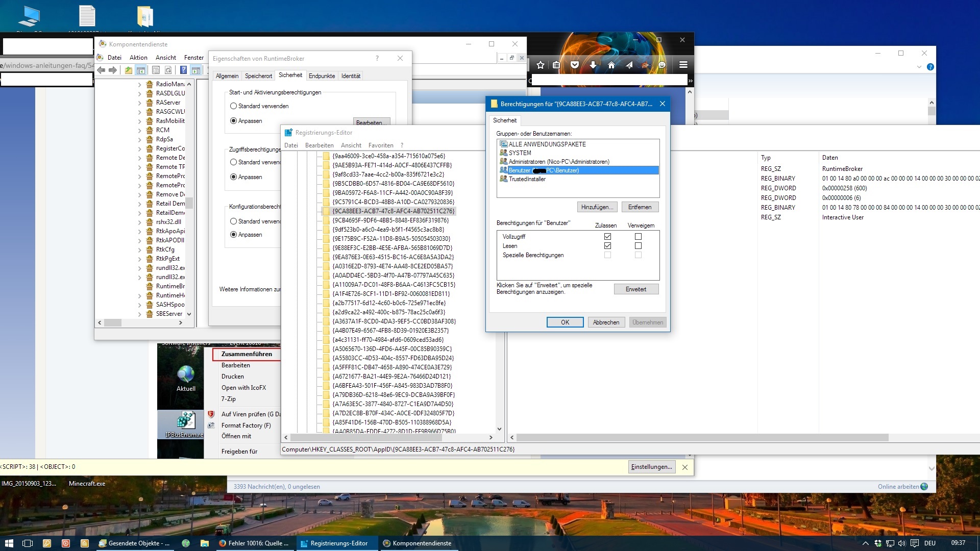
Task: Expand RtkCfg tree node
Action: click(x=140, y=249)
